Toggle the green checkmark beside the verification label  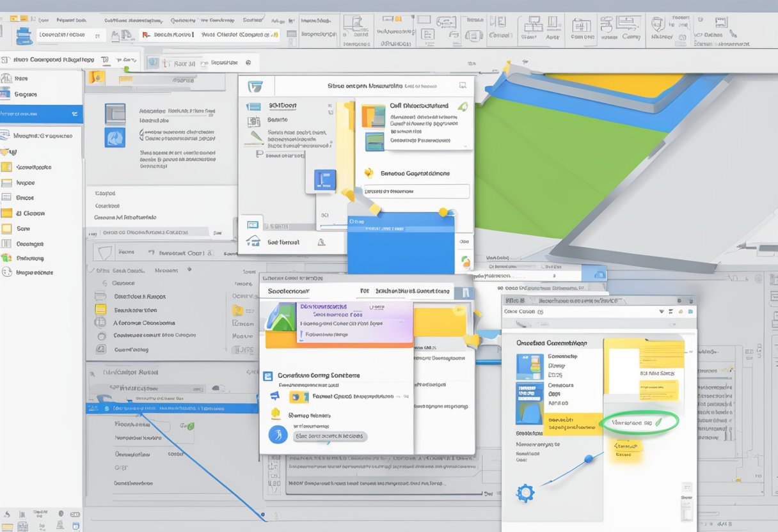coord(658,421)
